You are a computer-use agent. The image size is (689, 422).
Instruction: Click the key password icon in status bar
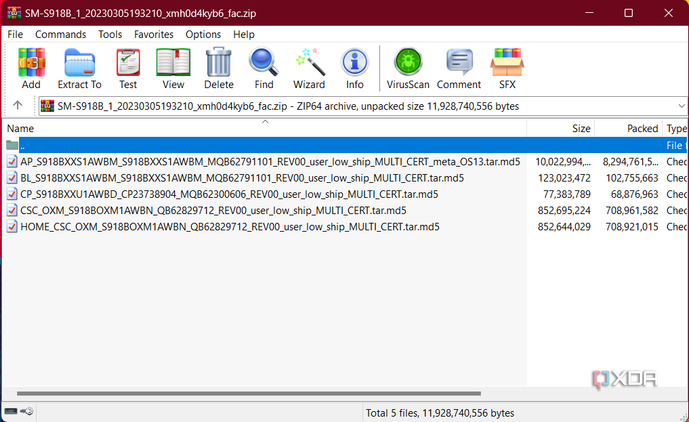pos(27,411)
